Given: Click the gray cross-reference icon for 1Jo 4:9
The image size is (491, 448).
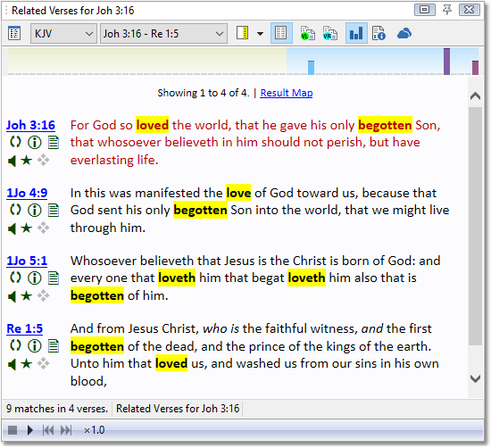Looking at the screenshot, I should (43, 228).
